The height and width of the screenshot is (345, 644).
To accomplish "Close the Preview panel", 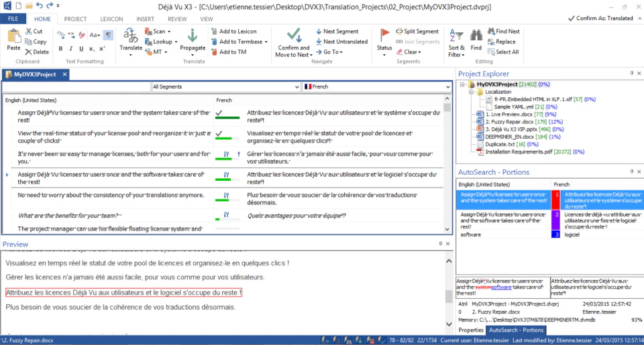I will tap(448, 244).
